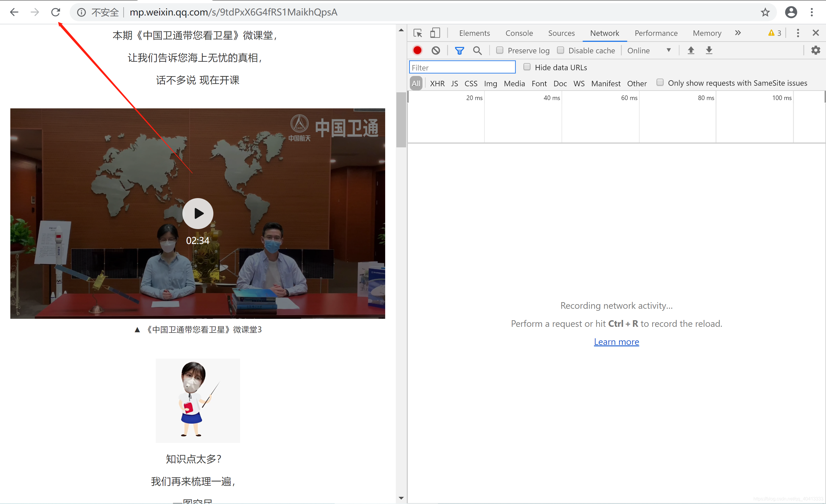Enable Disable cache checkbox
This screenshot has height=504, width=826.
pyautogui.click(x=560, y=50)
